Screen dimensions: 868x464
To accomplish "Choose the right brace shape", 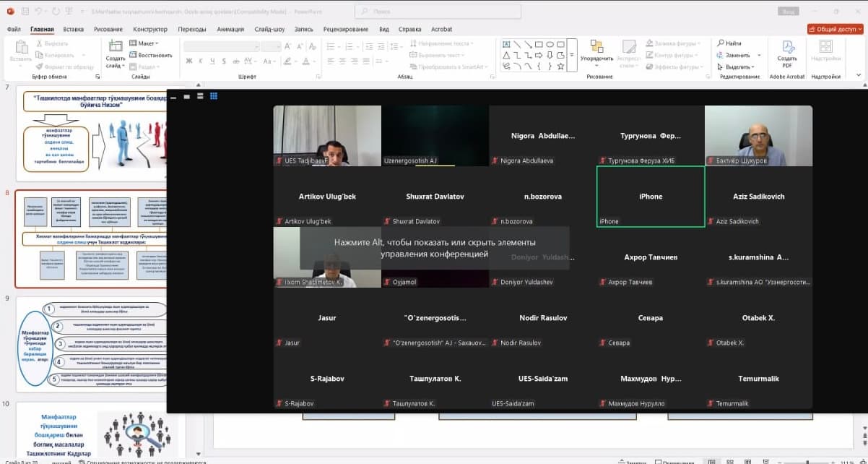I will (x=550, y=66).
